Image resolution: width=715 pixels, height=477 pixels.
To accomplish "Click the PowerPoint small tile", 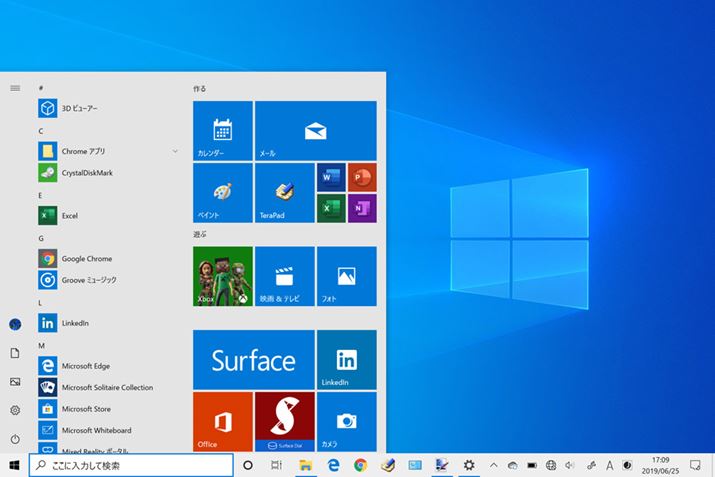I will tap(361, 177).
